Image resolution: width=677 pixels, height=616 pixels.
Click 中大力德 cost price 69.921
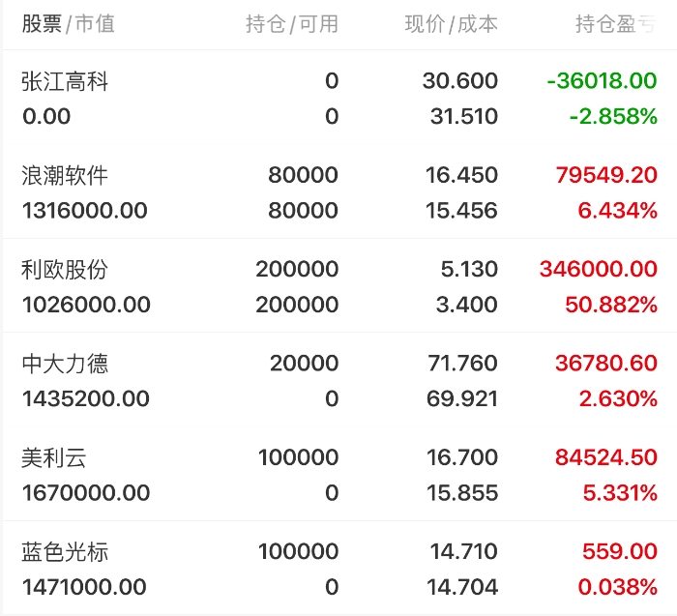(x=462, y=398)
